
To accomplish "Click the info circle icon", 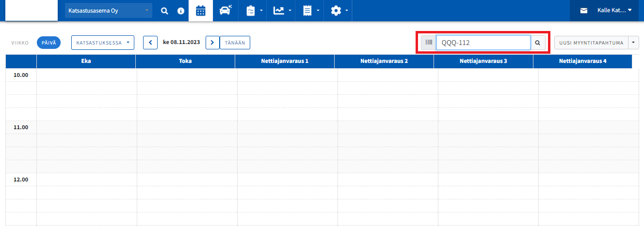I will [x=181, y=11].
